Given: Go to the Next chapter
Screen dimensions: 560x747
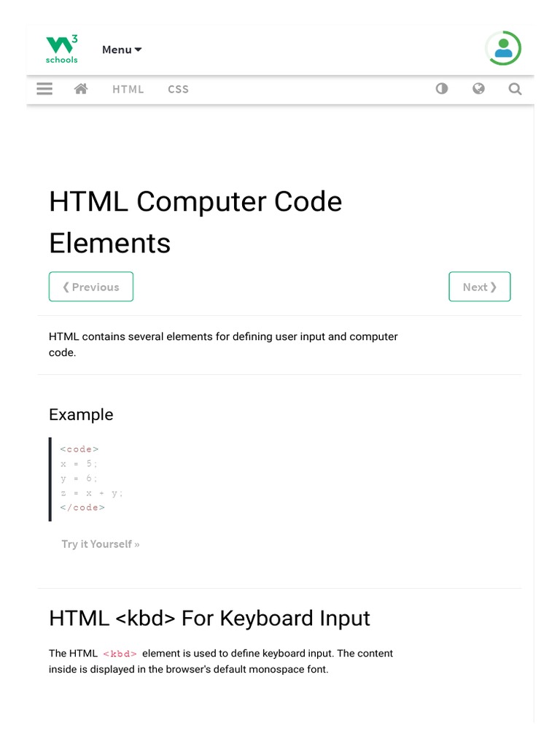Looking at the screenshot, I should click(x=480, y=287).
